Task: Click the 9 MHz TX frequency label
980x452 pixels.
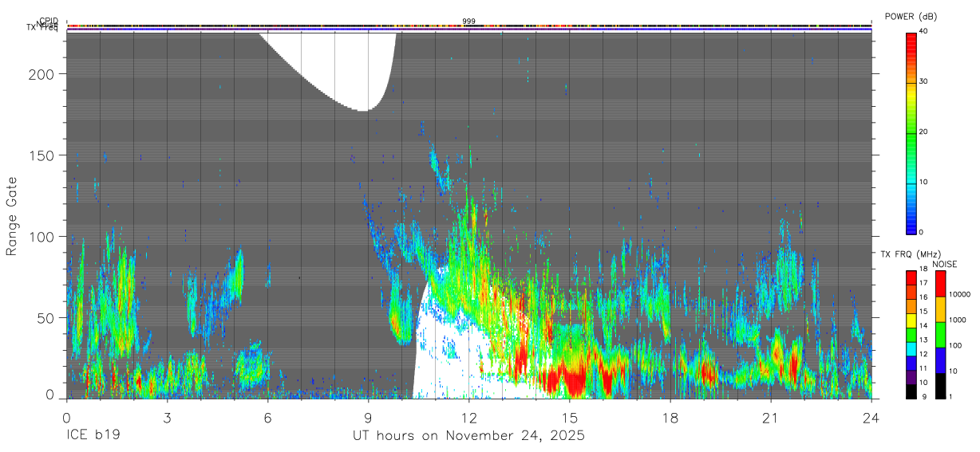Action: (923, 396)
